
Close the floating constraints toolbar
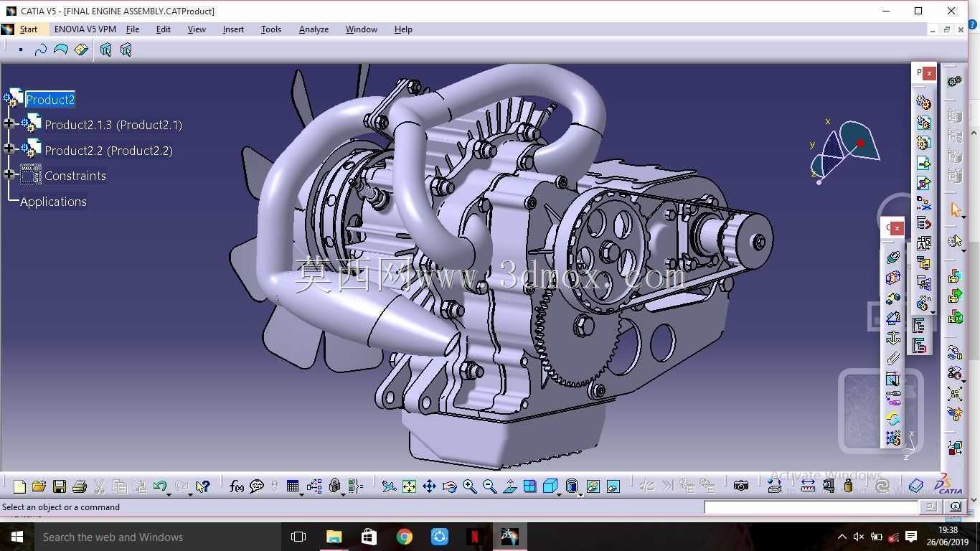click(x=897, y=228)
